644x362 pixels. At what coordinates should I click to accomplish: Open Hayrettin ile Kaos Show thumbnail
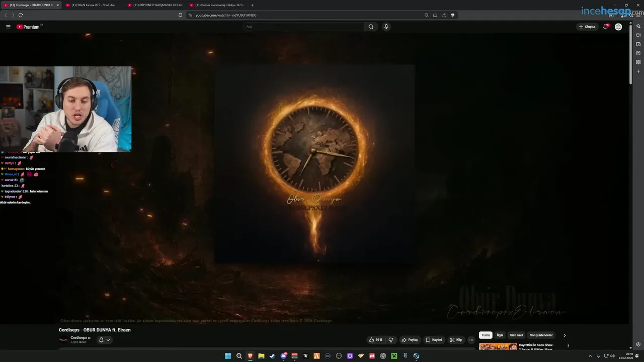[x=498, y=346]
